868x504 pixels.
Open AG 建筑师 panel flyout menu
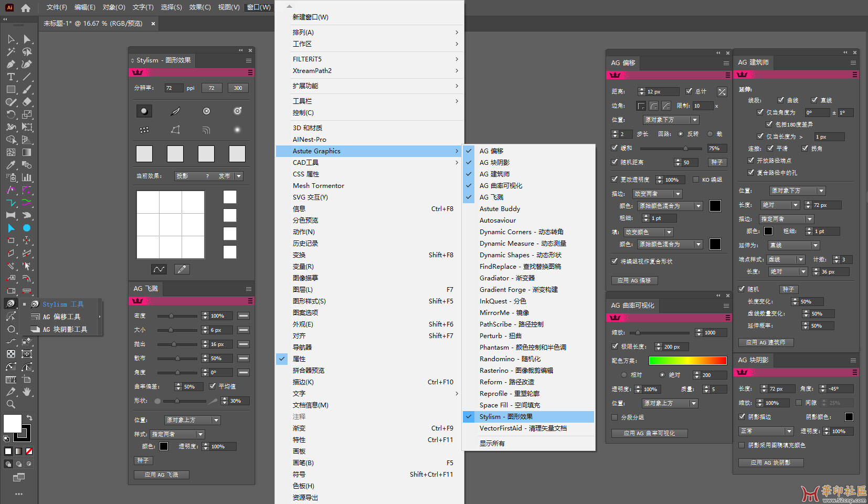click(x=853, y=62)
